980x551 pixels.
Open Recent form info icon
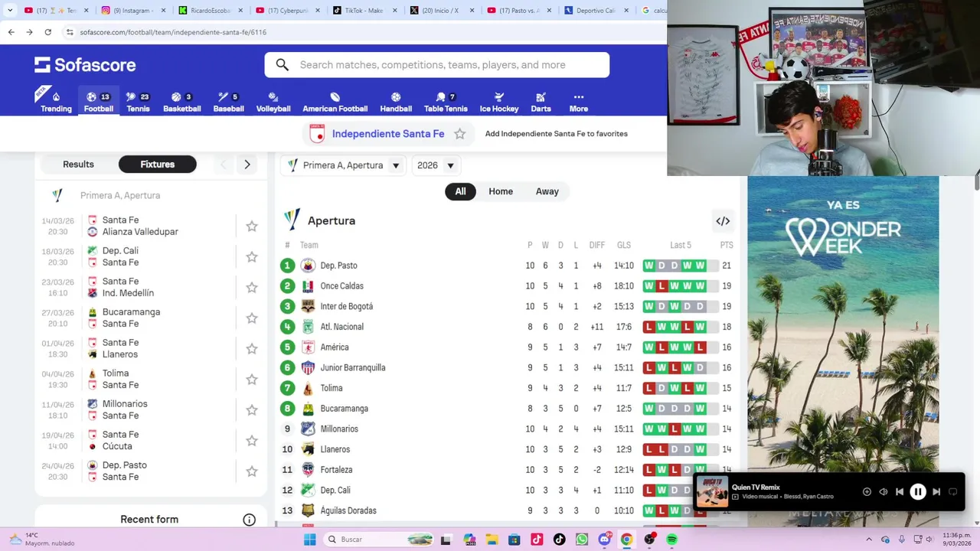[249, 520]
